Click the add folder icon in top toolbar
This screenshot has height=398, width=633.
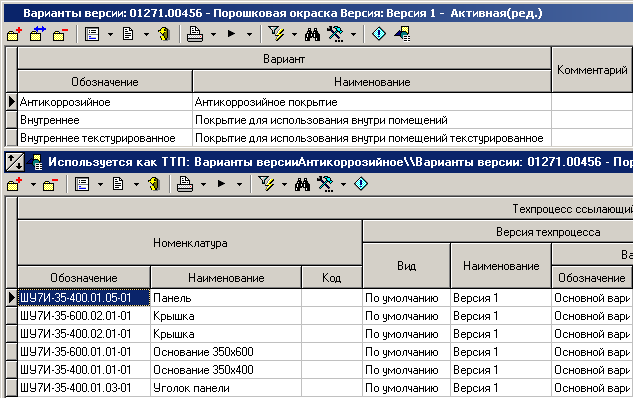point(14,34)
